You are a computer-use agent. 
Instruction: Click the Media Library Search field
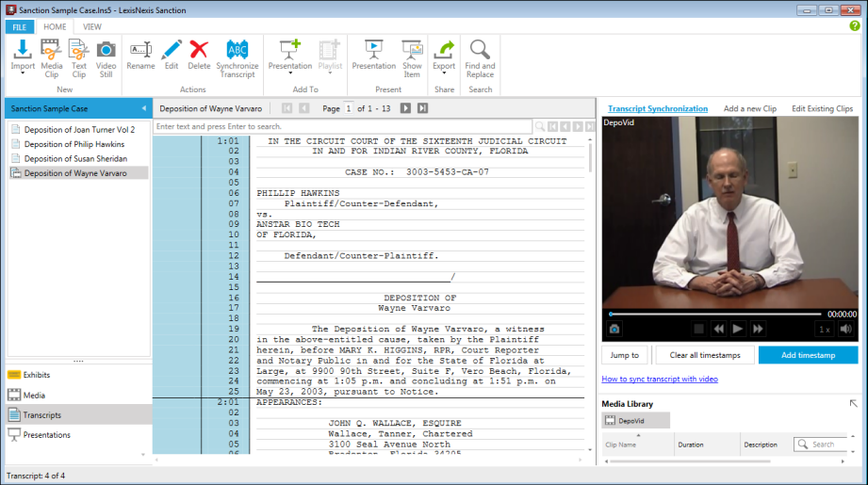(x=822, y=445)
